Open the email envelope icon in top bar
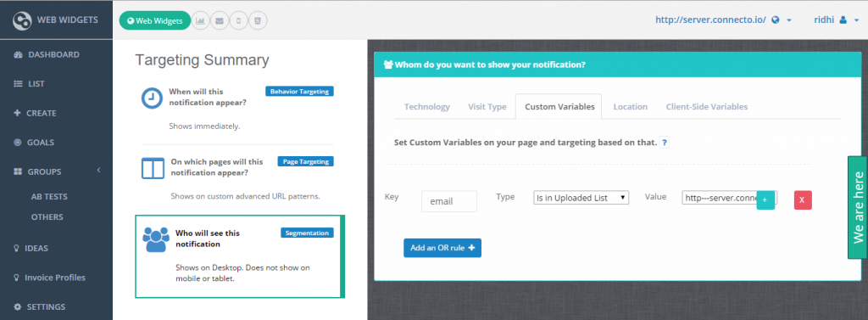This screenshot has height=320, width=868. coord(220,21)
